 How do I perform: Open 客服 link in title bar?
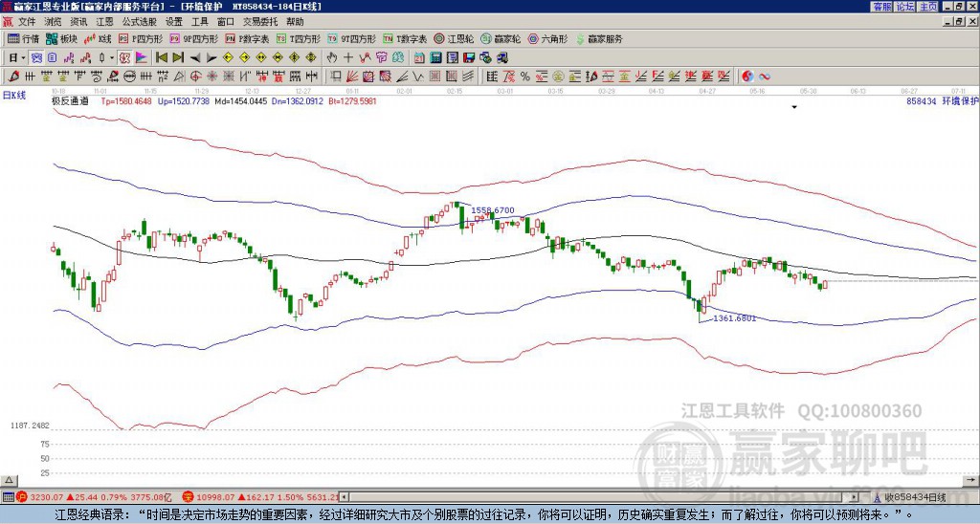[x=881, y=7]
